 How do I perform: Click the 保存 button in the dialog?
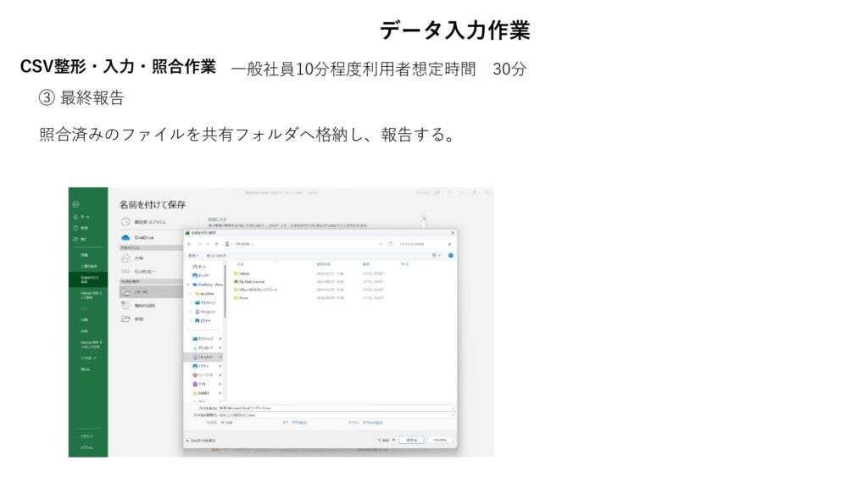coord(410,441)
